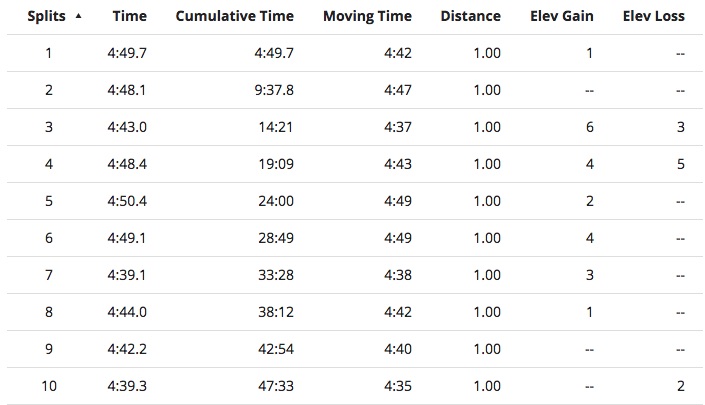
Task: Click the 4:50.4 time in split 5
Action: click(x=127, y=201)
